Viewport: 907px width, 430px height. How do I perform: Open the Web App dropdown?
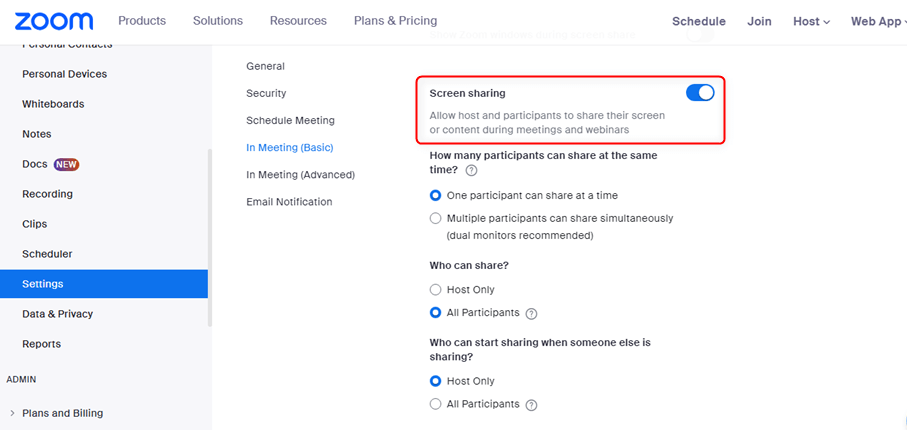[x=880, y=21]
